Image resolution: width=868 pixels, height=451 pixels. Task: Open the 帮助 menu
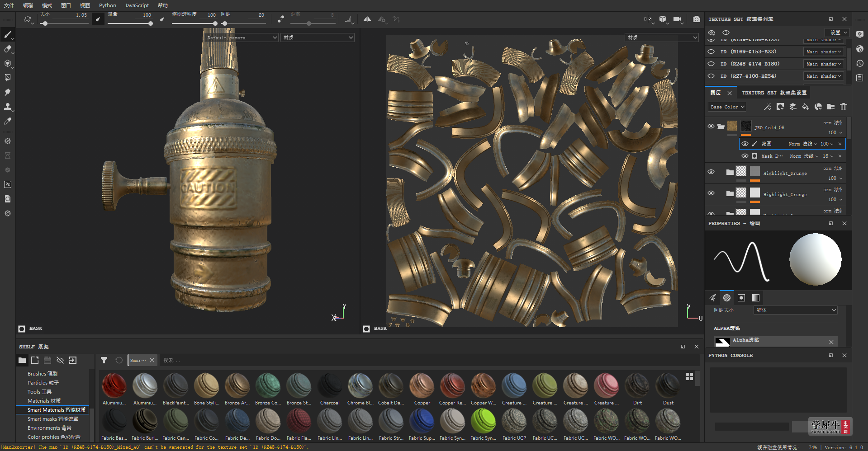tap(163, 5)
